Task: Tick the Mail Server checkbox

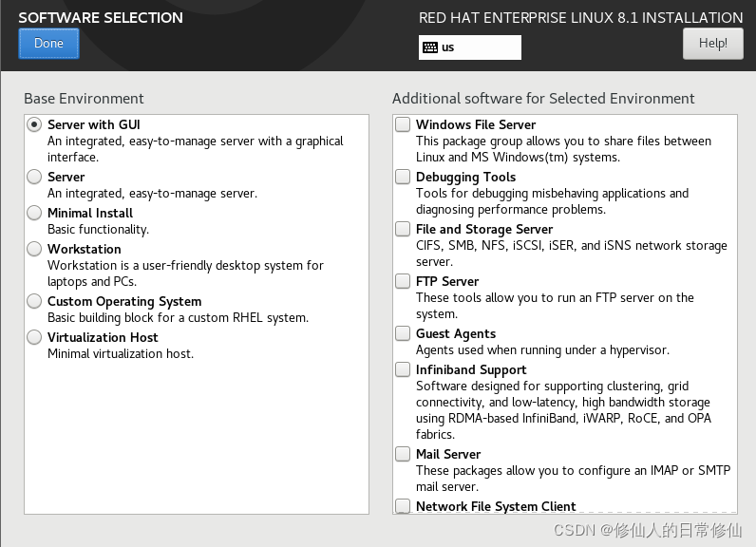Action: click(x=403, y=454)
